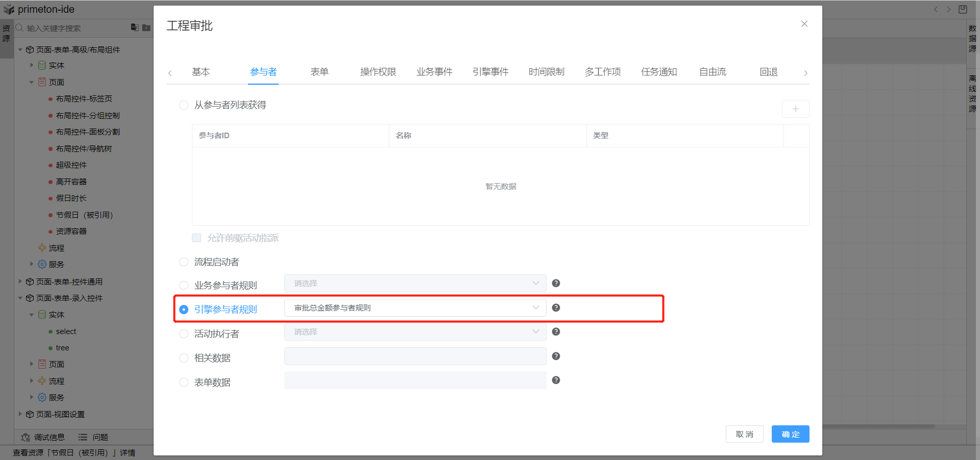
Task: Expand the 活动执行者 dropdown
Action: pos(414,332)
